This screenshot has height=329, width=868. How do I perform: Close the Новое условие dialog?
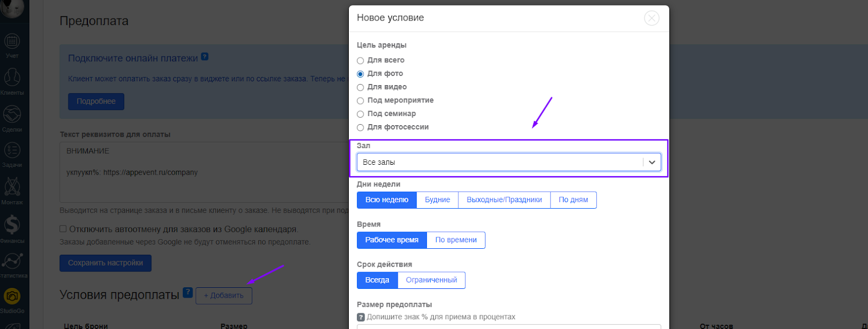click(x=652, y=18)
